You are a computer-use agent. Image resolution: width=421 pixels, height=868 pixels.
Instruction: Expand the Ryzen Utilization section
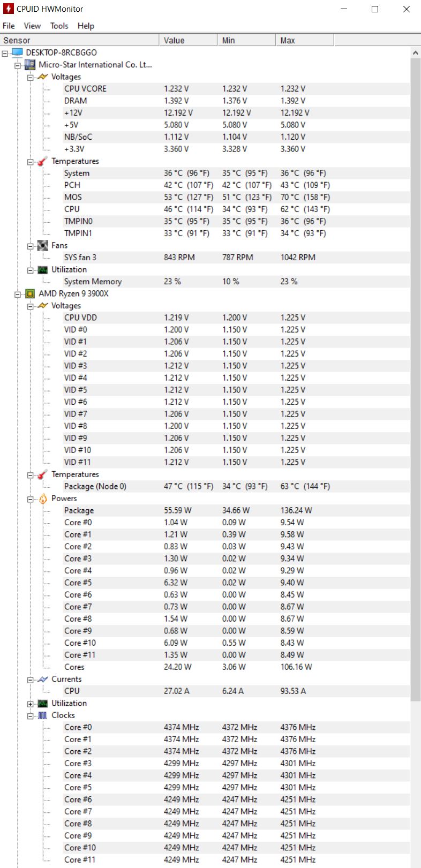click(x=31, y=704)
